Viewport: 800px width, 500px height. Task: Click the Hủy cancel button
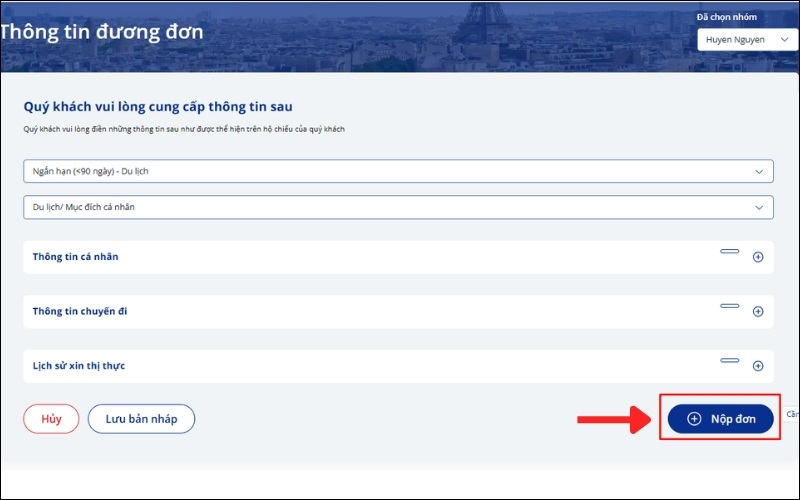51,419
